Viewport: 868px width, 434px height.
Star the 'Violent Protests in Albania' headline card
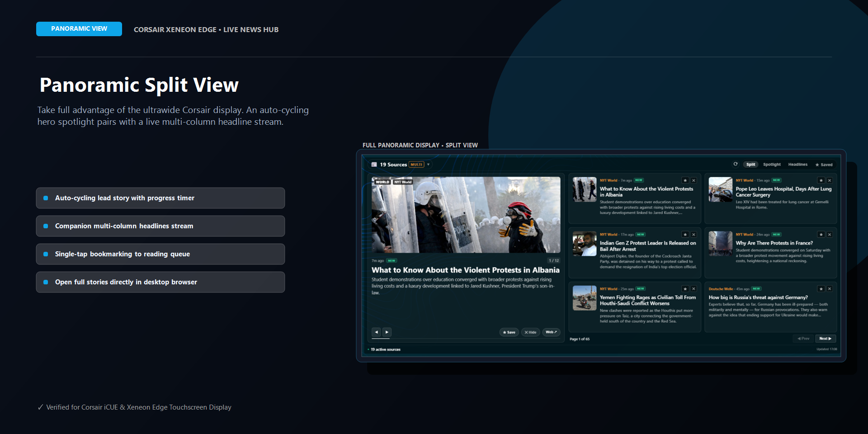685,180
